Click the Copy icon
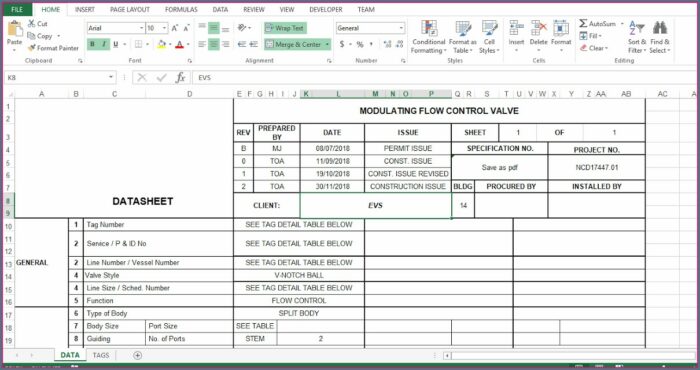The width and height of the screenshot is (700, 370). [x=31, y=36]
